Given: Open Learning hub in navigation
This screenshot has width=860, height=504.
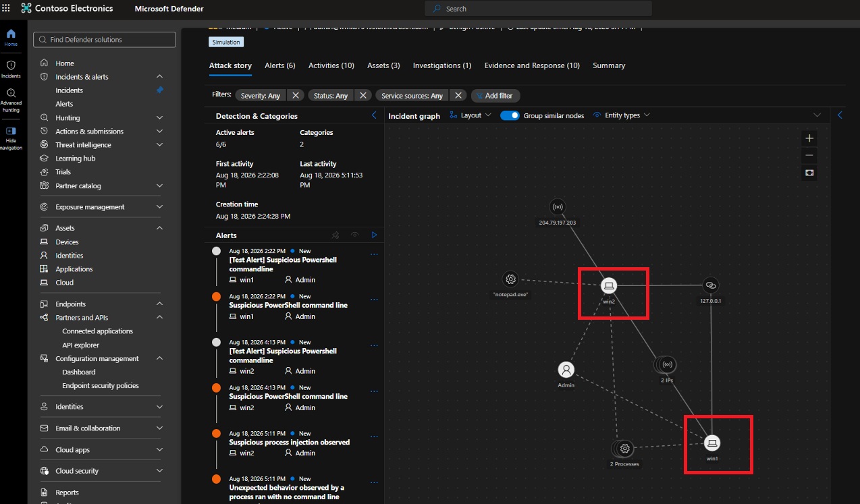Looking at the screenshot, I should [75, 158].
